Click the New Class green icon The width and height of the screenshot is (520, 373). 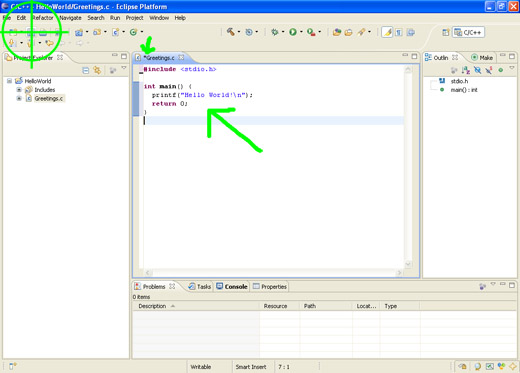[x=133, y=32]
